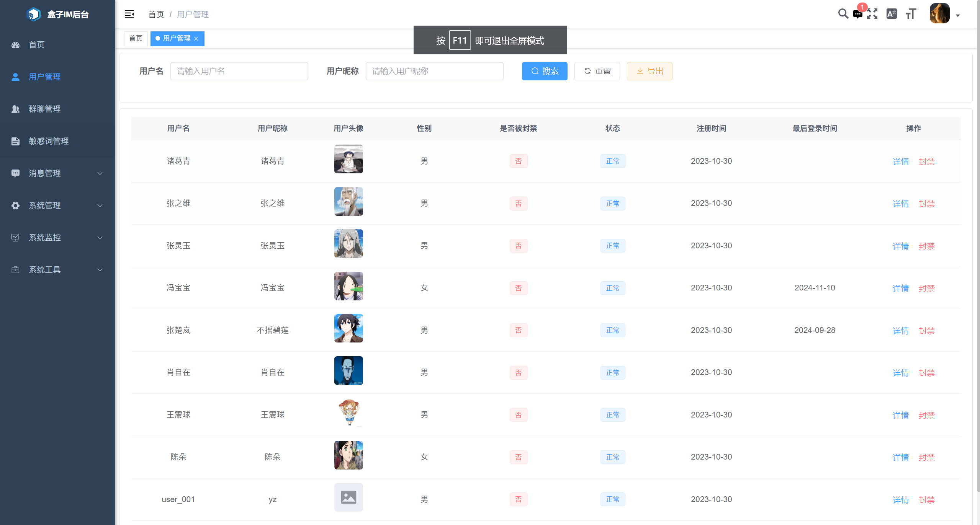Expand the 系统管理 menu
Screen dimensions: 980x525
(x=45, y=205)
